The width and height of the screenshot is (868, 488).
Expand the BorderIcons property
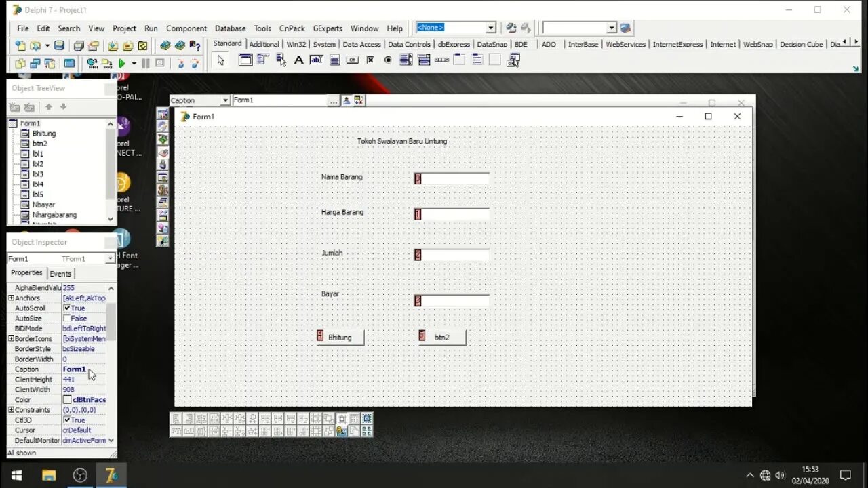pos(11,339)
